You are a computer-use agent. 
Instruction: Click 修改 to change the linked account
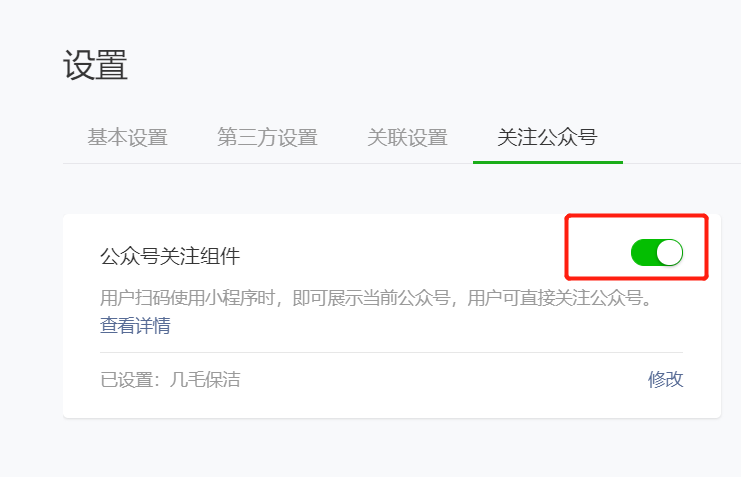pyautogui.click(x=665, y=379)
